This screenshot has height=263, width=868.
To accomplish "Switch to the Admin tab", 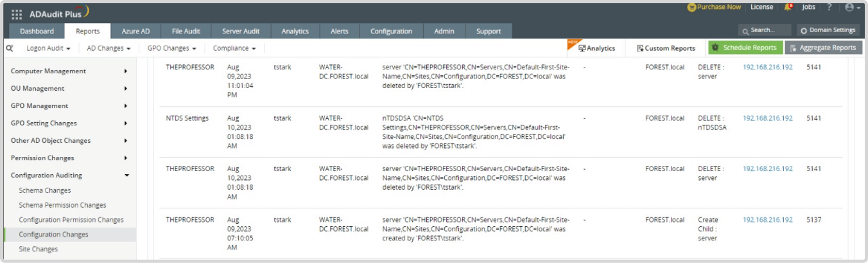I will pyautogui.click(x=444, y=31).
